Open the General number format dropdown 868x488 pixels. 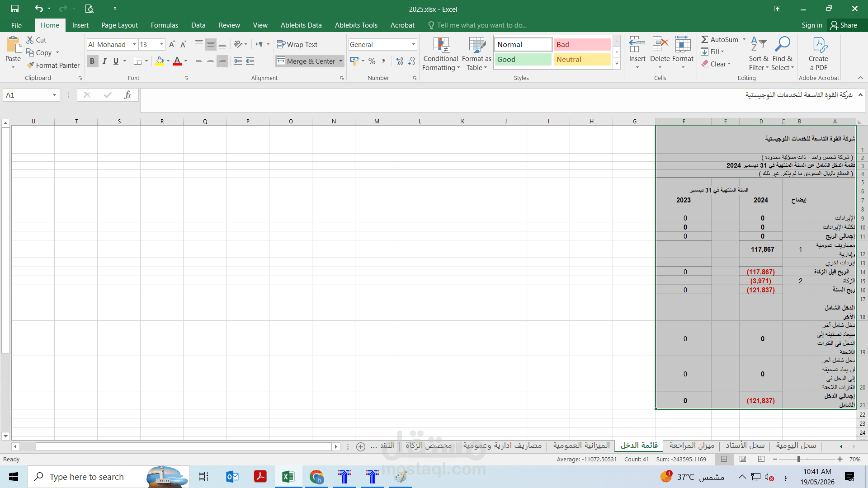[x=413, y=44]
